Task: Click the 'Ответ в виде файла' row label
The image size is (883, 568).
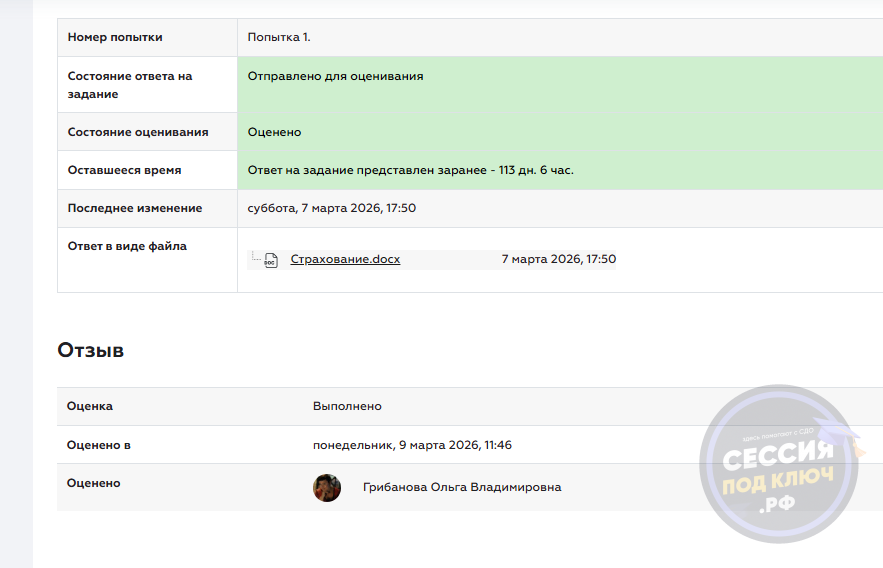Action: click(127, 246)
